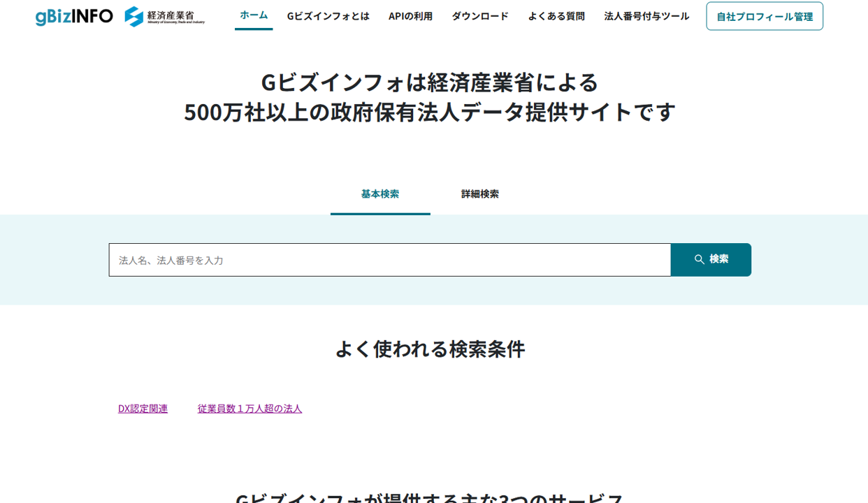Click the 検索 search button
Image resolution: width=868 pixels, height=503 pixels.
pos(711,260)
